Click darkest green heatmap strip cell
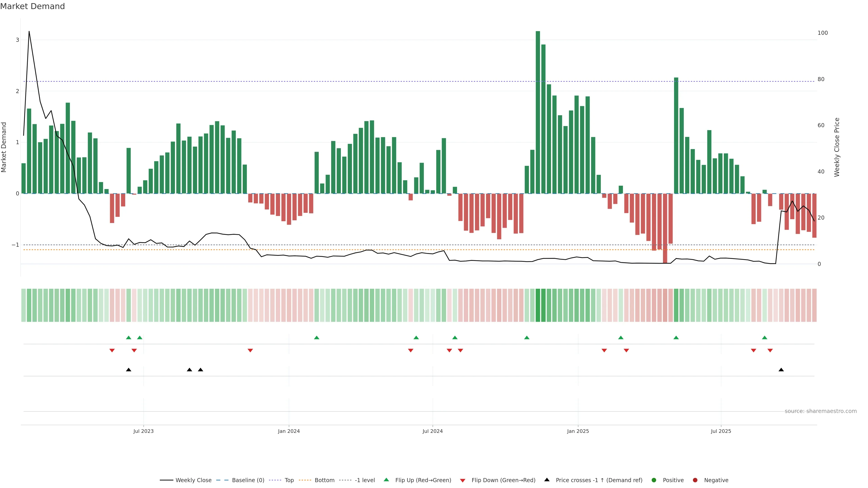Image resolution: width=868 pixels, height=488 pixels. pyautogui.click(x=538, y=305)
